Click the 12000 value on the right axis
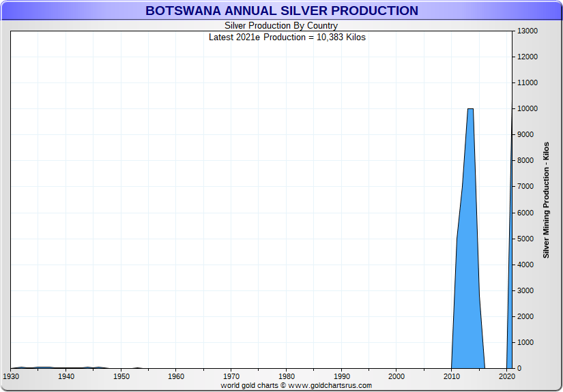 [528, 57]
